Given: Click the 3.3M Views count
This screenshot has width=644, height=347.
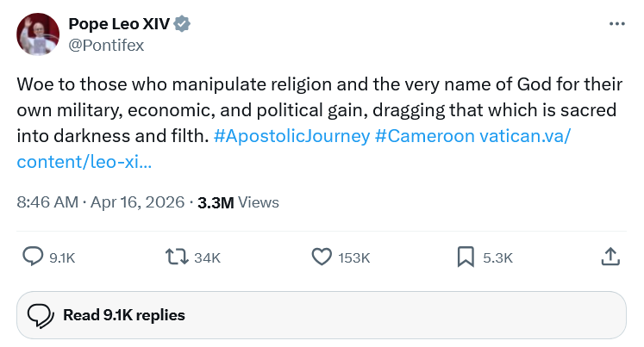Looking at the screenshot, I should tap(238, 202).
